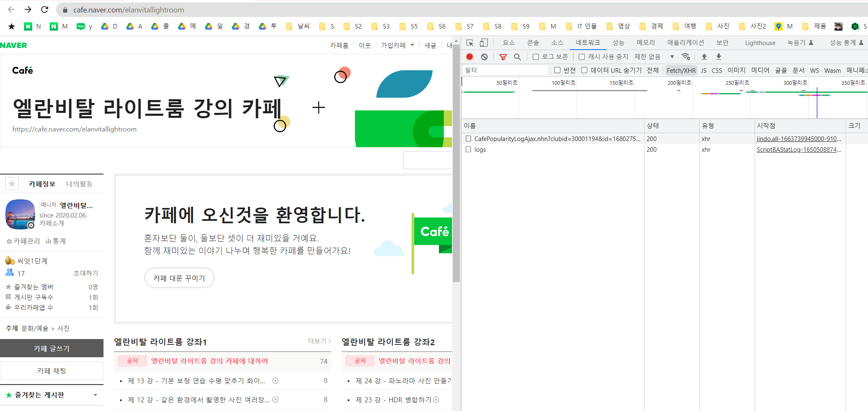This screenshot has width=868, height=411.
Task: Click the cafe favorite star icon beside 카페정보
Action: pyautogui.click(x=12, y=184)
